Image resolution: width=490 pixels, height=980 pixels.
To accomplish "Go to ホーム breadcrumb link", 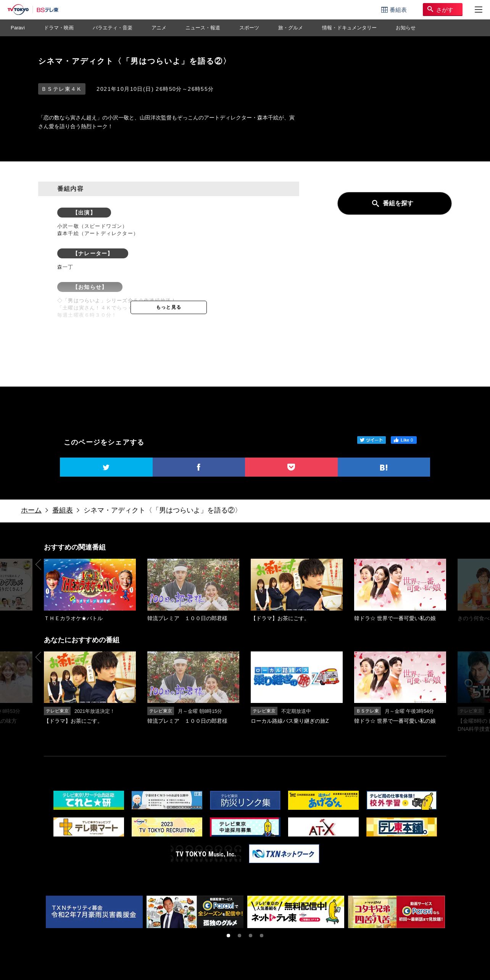I will point(31,510).
